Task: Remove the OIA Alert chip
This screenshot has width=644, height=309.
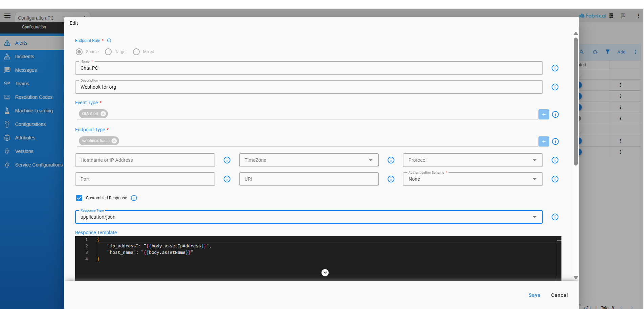Action: (x=103, y=114)
